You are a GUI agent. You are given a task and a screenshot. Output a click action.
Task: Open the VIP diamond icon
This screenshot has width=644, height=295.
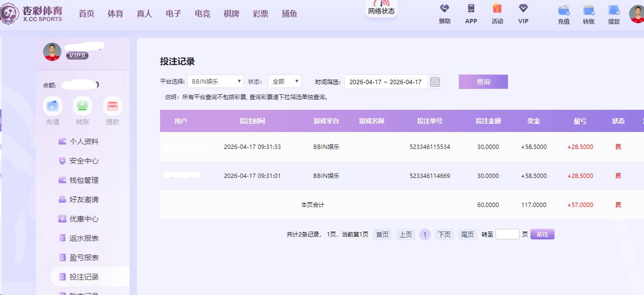pos(523,9)
